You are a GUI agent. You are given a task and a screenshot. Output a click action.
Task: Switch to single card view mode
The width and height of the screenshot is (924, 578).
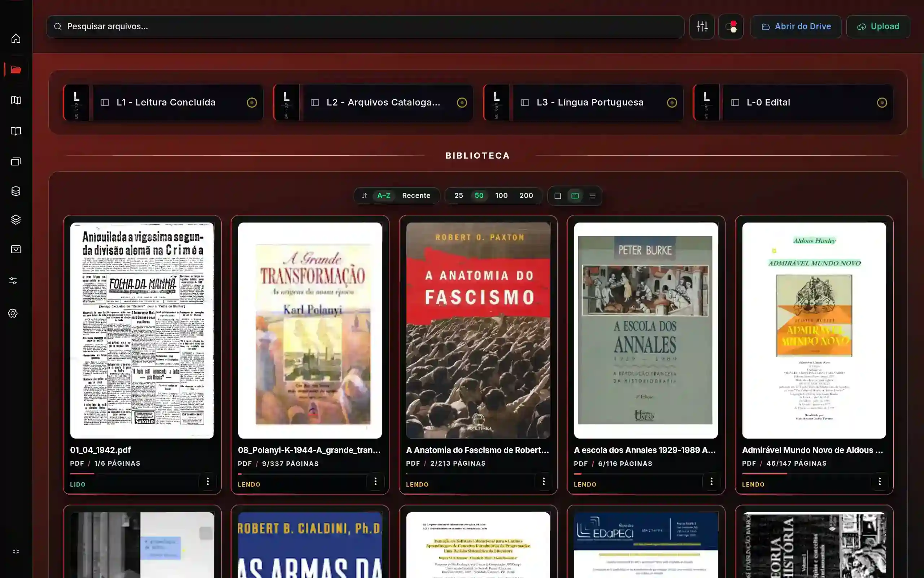(557, 196)
